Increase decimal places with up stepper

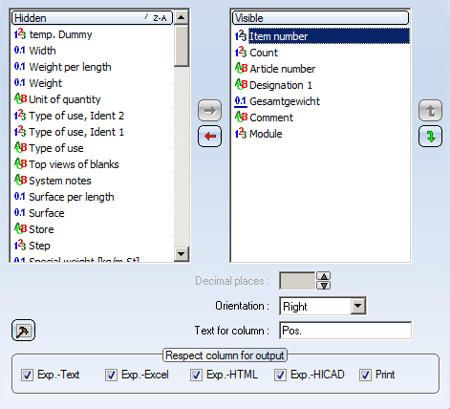click(x=324, y=276)
